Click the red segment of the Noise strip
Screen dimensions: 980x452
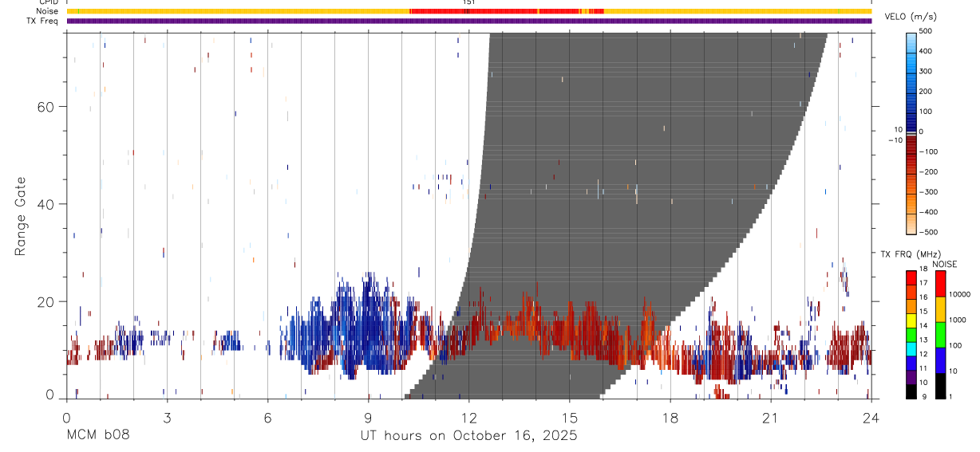(507, 11)
